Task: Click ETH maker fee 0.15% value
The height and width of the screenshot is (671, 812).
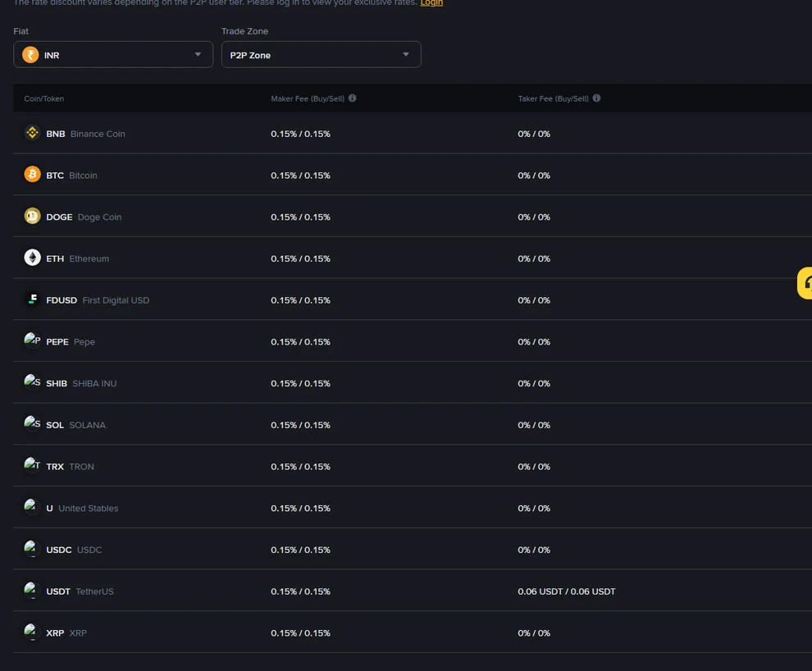Action: click(x=300, y=258)
